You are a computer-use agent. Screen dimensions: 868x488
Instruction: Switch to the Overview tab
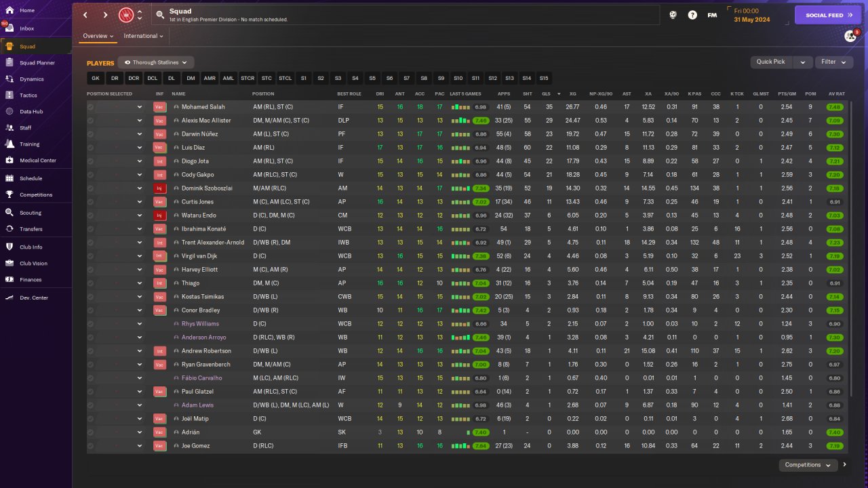(98, 36)
